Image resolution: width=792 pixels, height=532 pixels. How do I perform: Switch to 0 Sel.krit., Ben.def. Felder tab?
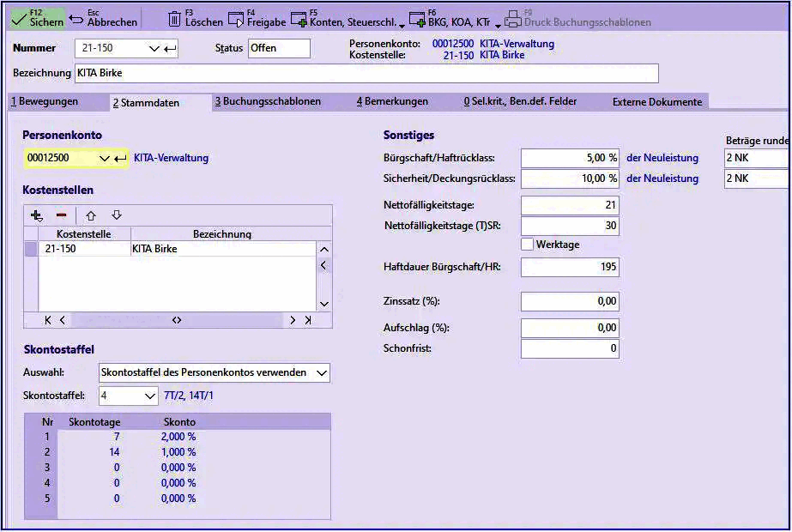(520, 101)
